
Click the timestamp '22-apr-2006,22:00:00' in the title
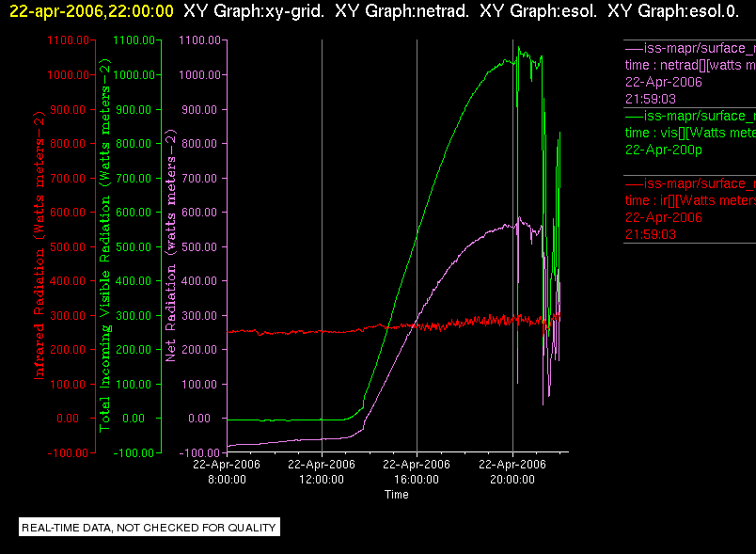click(91, 10)
